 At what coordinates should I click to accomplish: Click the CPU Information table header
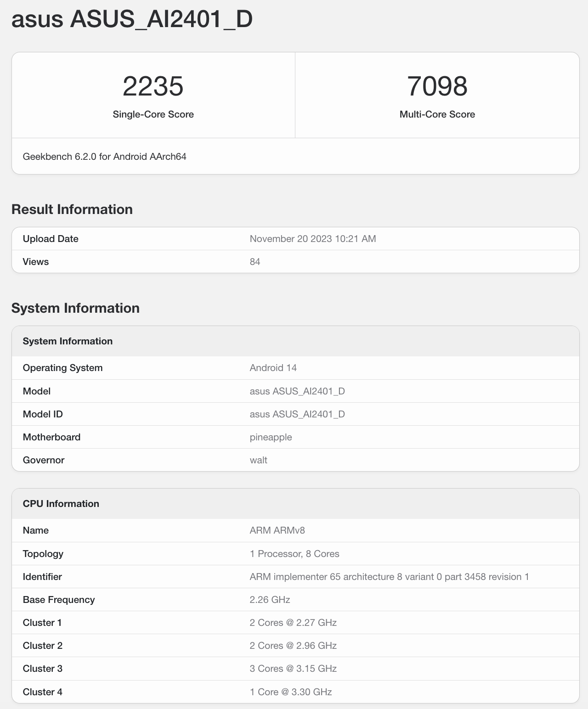61,504
